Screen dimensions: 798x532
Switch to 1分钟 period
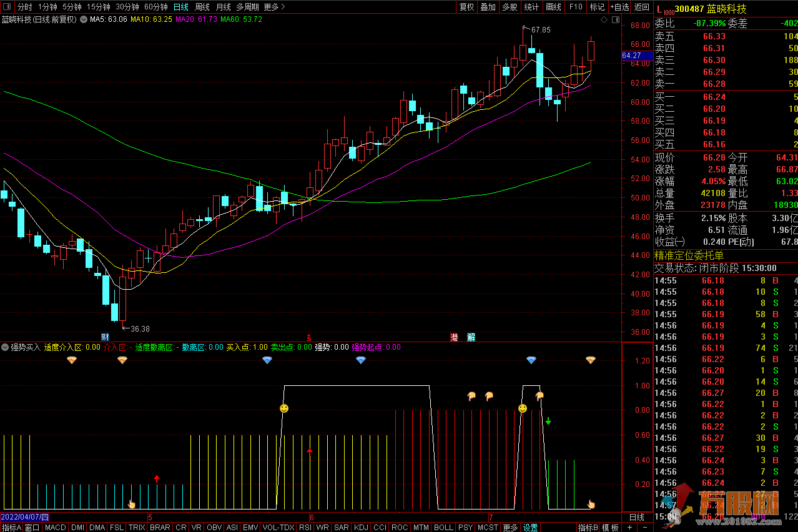pyautogui.click(x=47, y=7)
